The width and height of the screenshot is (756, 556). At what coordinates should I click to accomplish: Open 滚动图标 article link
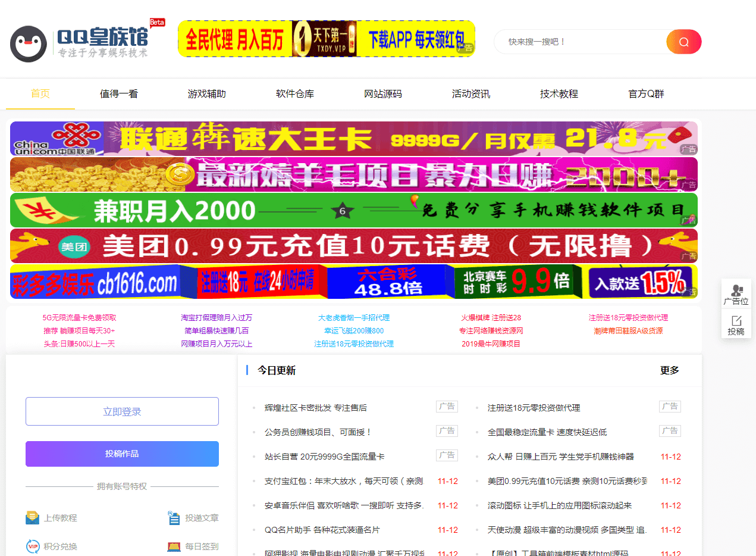click(x=559, y=505)
